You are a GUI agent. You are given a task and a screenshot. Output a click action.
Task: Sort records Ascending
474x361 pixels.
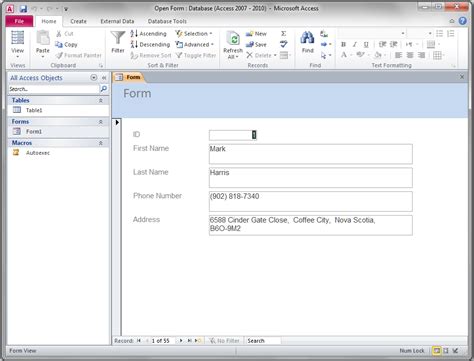tap(149, 34)
